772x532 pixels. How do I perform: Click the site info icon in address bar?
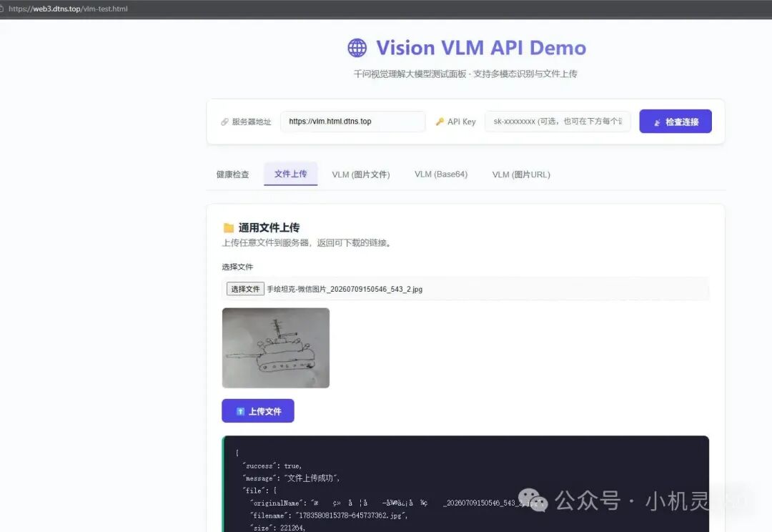click(x=2, y=9)
